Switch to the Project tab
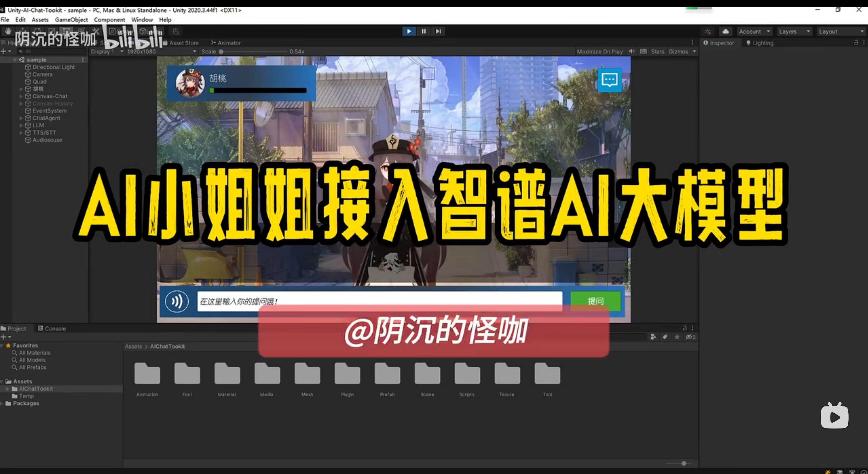 14,328
